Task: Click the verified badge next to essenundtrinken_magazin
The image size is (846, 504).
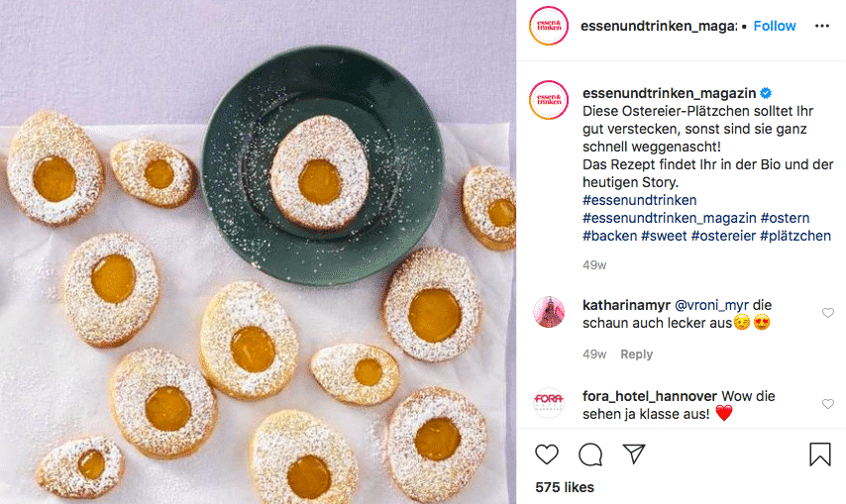Action: [x=766, y=93]
